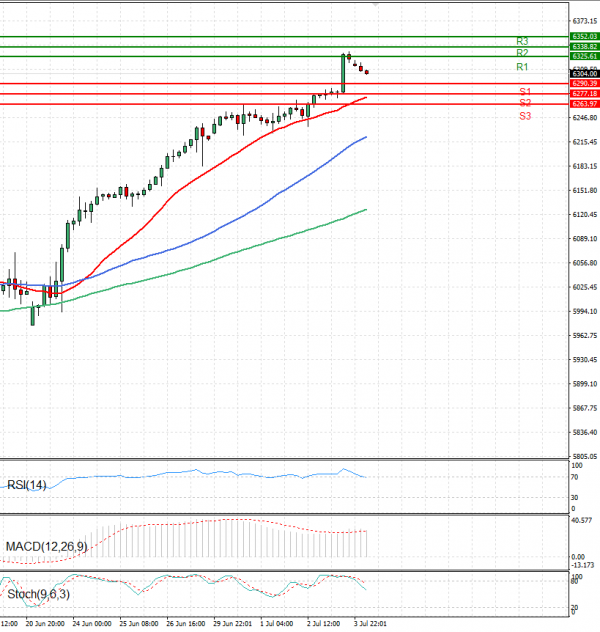
Task: Select the 6325.61 price tag
Action: click(585, 56)
